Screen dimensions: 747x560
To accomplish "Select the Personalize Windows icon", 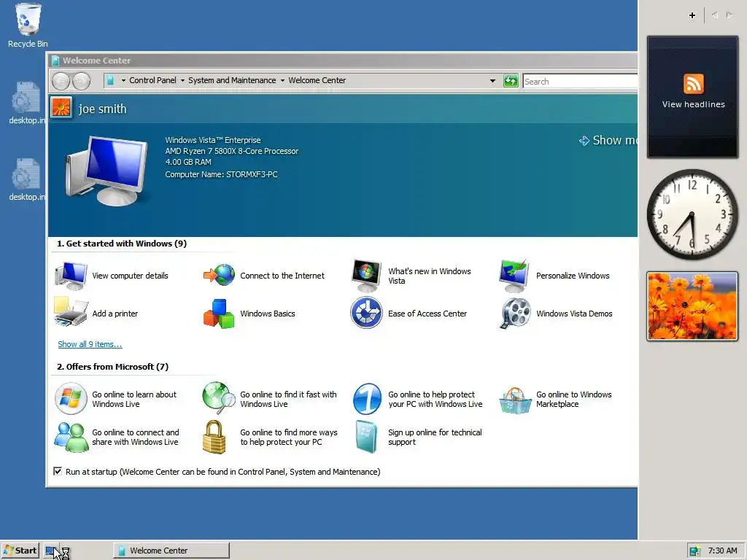I will [514, 276].
